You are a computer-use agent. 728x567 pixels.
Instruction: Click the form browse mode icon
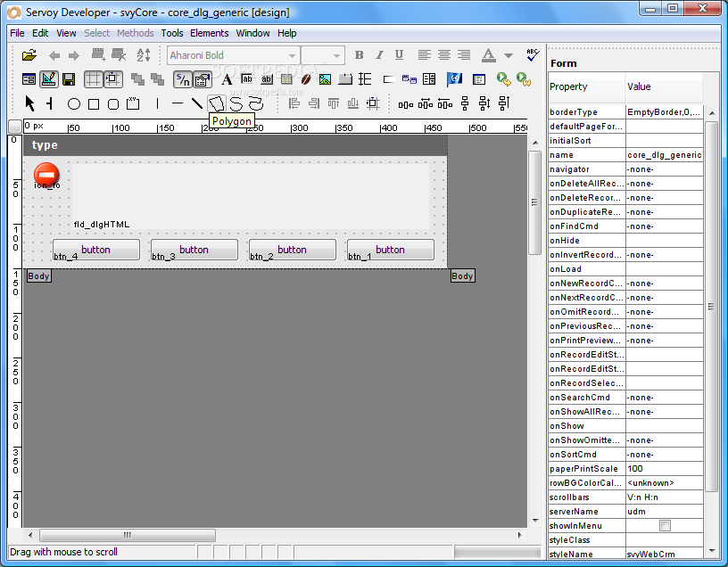(x=29, y=79)
